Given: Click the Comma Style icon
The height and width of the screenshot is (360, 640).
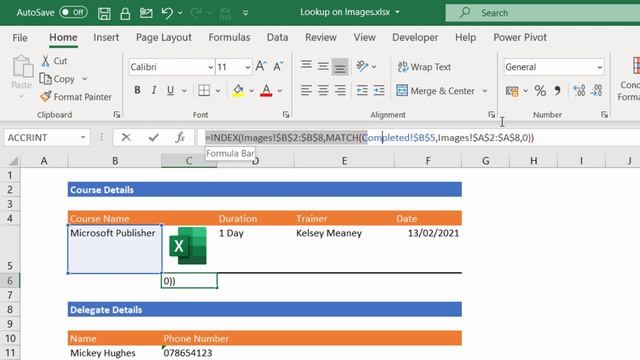Looking at the screenshot, I should (558, 91).
